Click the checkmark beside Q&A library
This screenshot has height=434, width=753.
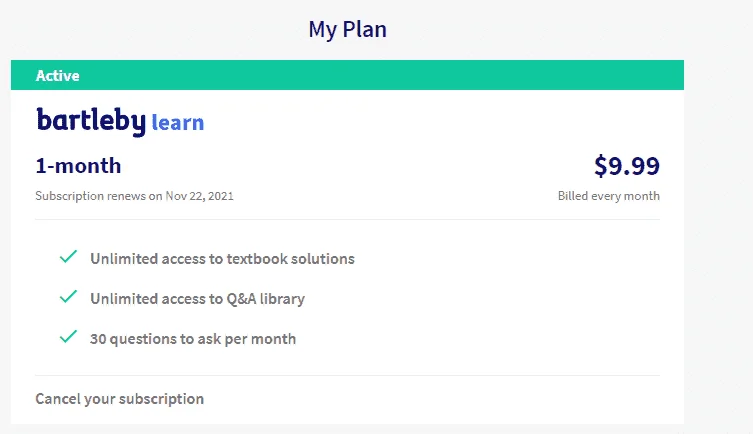[x=68, y=297]
